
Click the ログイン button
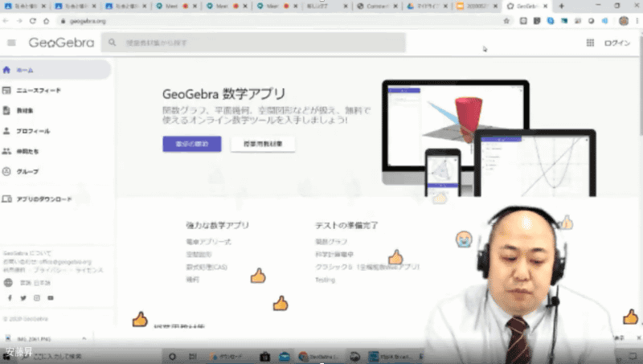(x=616, y=43)
